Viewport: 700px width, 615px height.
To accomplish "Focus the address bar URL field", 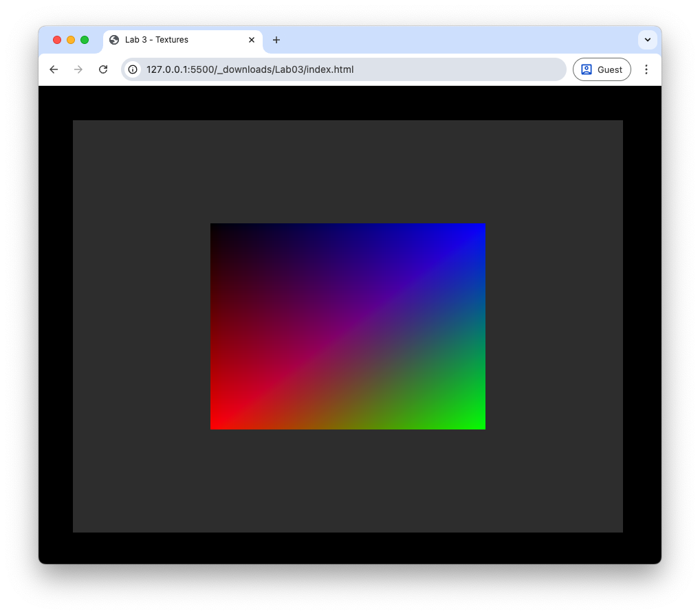I will (x=344, y=69).
